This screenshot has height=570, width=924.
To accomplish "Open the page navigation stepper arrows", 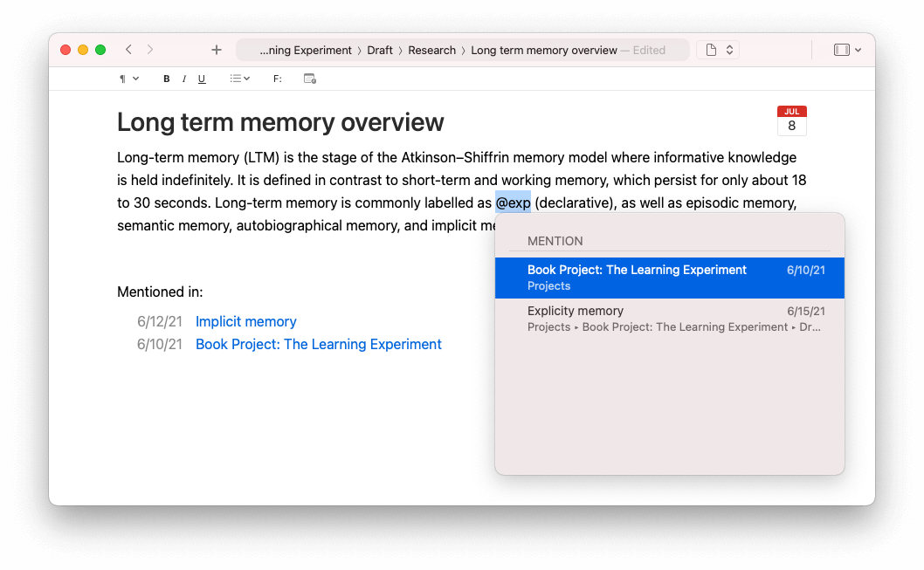I will pyautogui.click(x=730, y=50).
